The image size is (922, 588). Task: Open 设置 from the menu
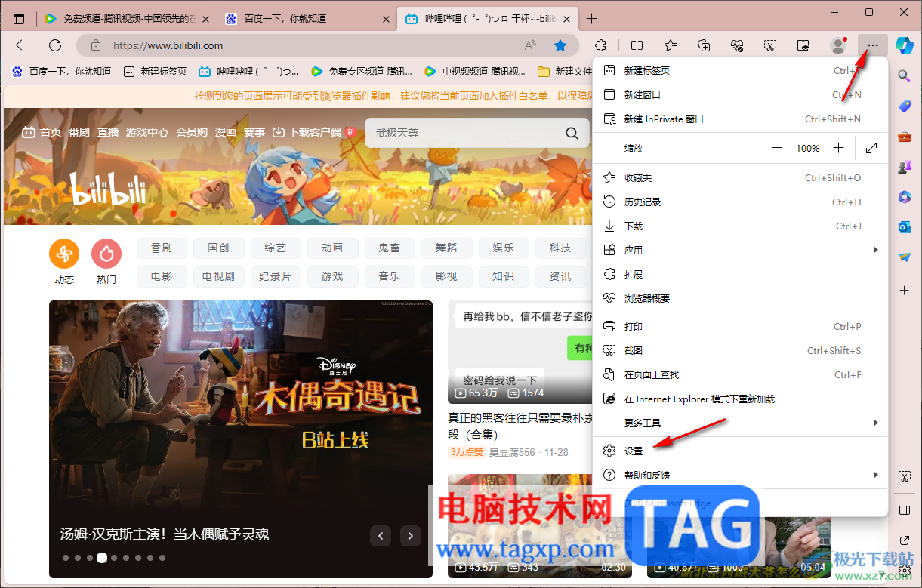click(x=740, y=451)
